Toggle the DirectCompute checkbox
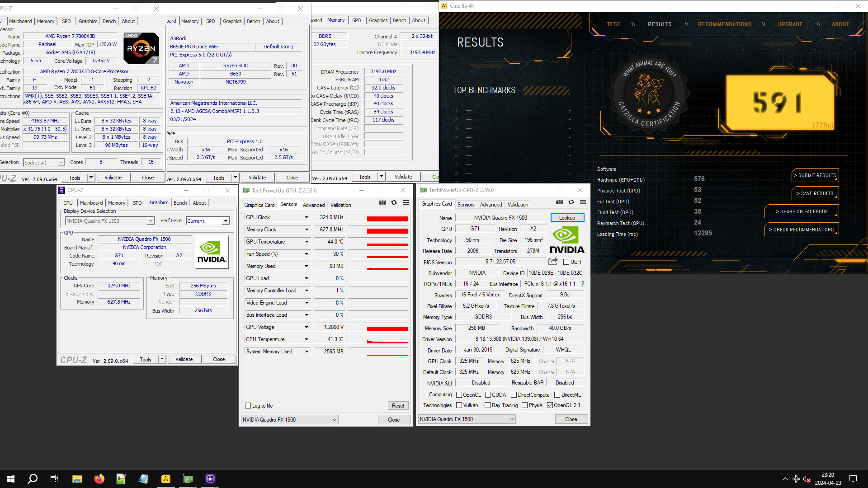868x488 pixels. click(x=514, y=395)
